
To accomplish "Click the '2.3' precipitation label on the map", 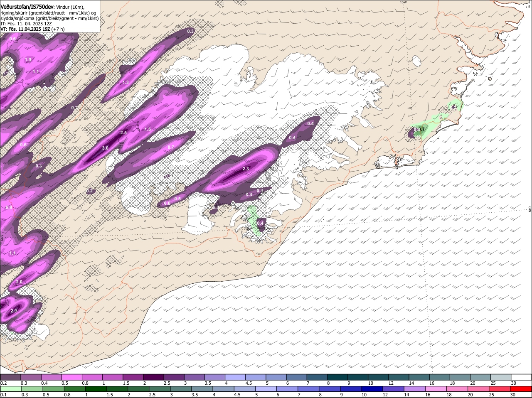I will [x=246, y=169].
